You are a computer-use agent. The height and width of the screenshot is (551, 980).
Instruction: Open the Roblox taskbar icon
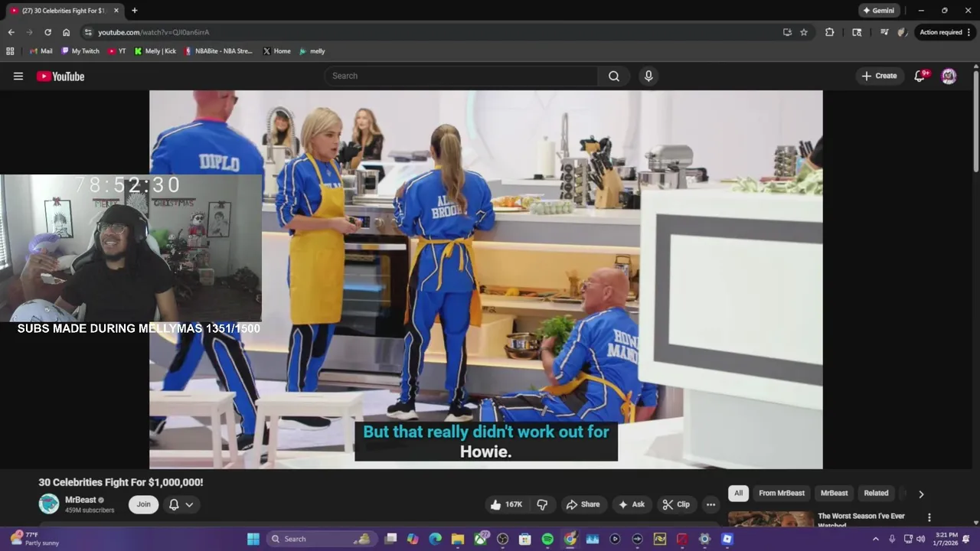pos(727,539)
